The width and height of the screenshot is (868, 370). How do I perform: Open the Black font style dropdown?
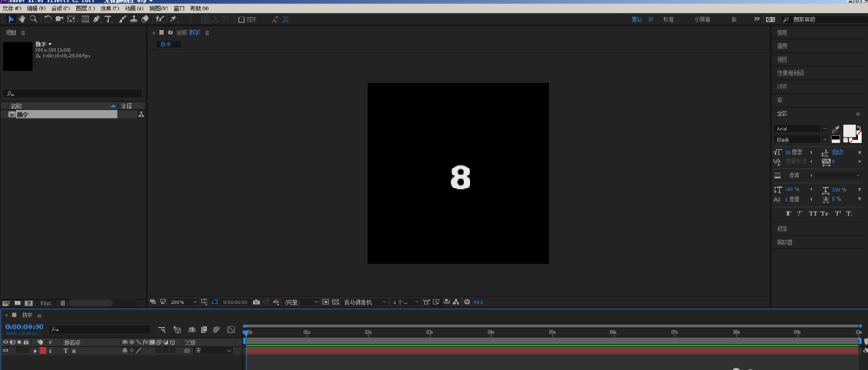pos(801,140)
